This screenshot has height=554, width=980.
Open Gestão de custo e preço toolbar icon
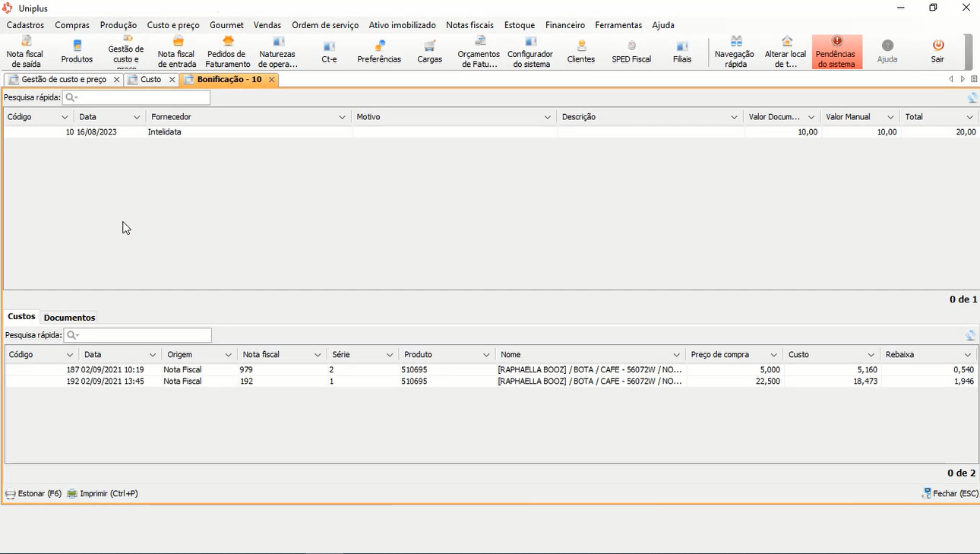[x=126, y=52]
